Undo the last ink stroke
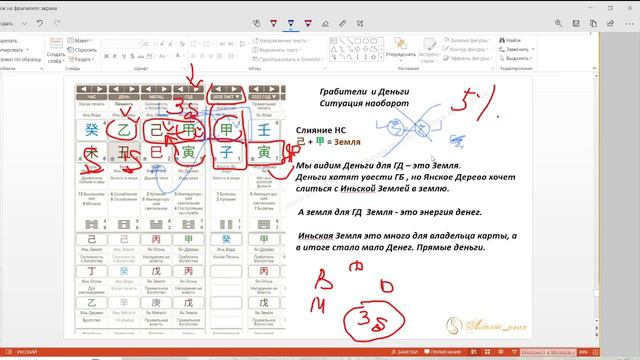Screen dimensions: 640x360 click(x=40, y=23)
